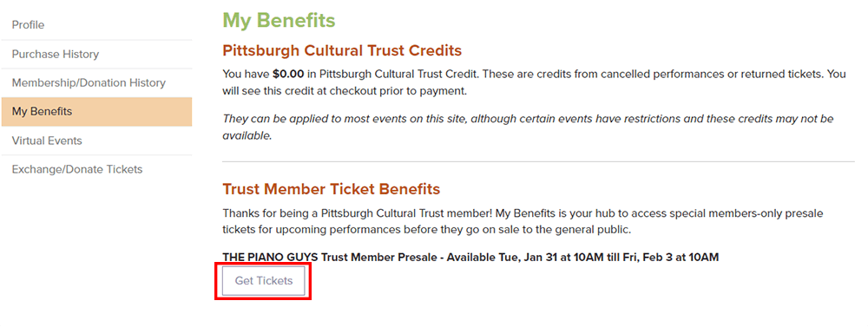The image size is (868, 327).
Task: Click the bold $0.00 credit amount
Action: pos(288,74)
